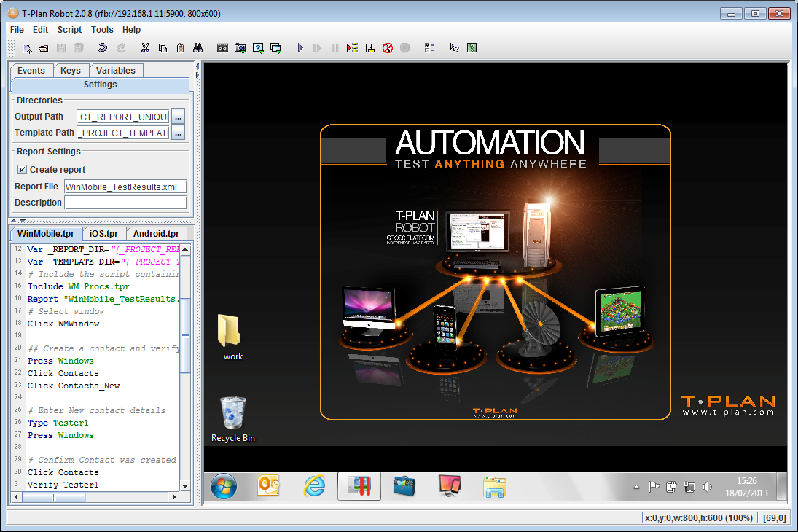Image resolution: width=798 pixels, height=532 pixels.
Task: Click the script editor's scroll-down arrow
Action: [x=185, y=485]
